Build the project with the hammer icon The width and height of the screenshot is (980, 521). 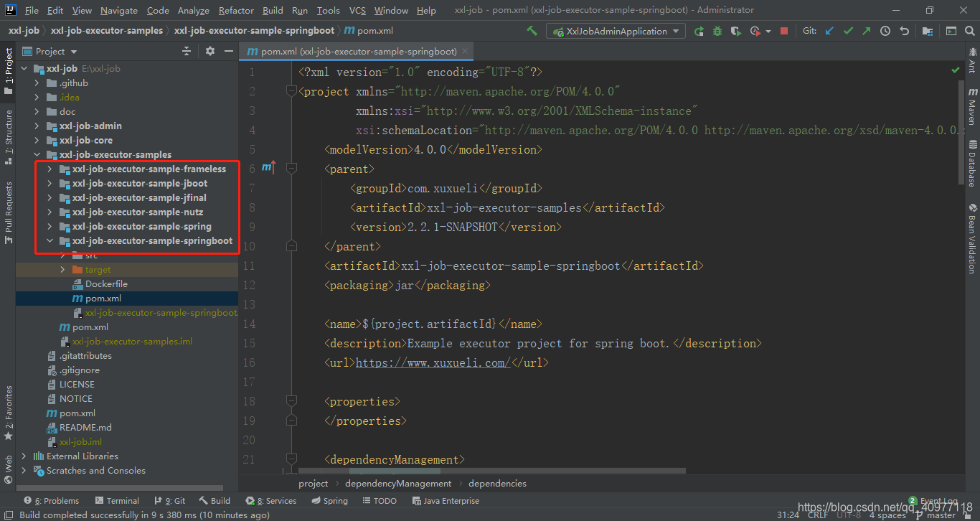coord(532,31)
